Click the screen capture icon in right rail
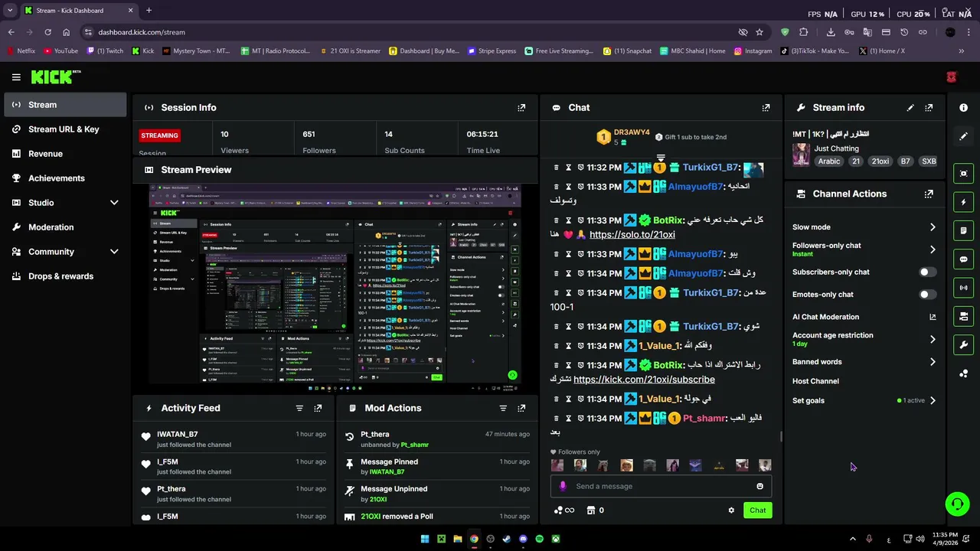The height and width of the screenshot is (551, 980). pos(964,174)
